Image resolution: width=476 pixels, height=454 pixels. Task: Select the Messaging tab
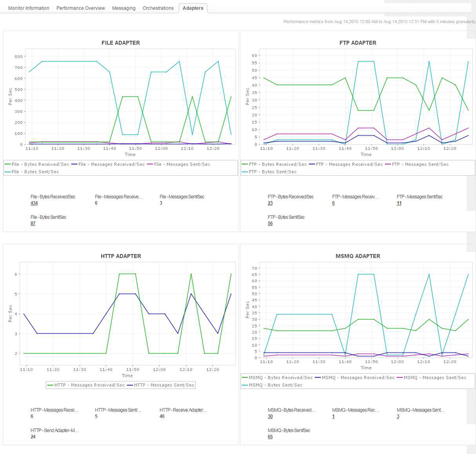pyautogui.click(x=124, y=8)
